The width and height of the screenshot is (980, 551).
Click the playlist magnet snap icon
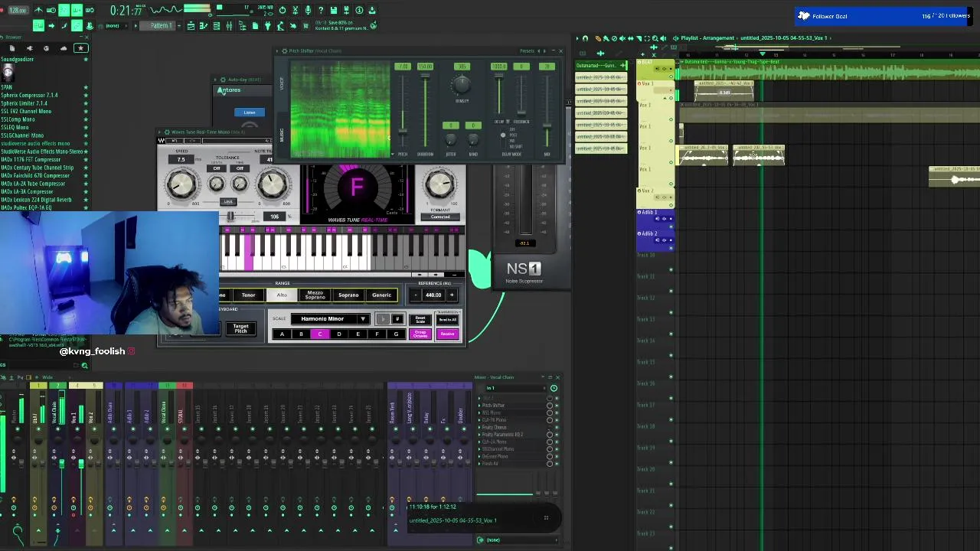tap(585, 38)
